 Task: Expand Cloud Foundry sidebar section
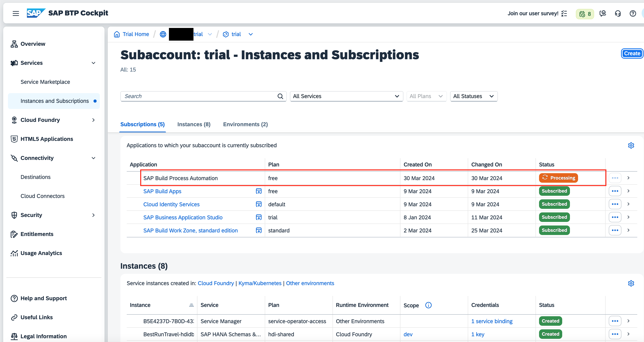(x=93, y=120)
